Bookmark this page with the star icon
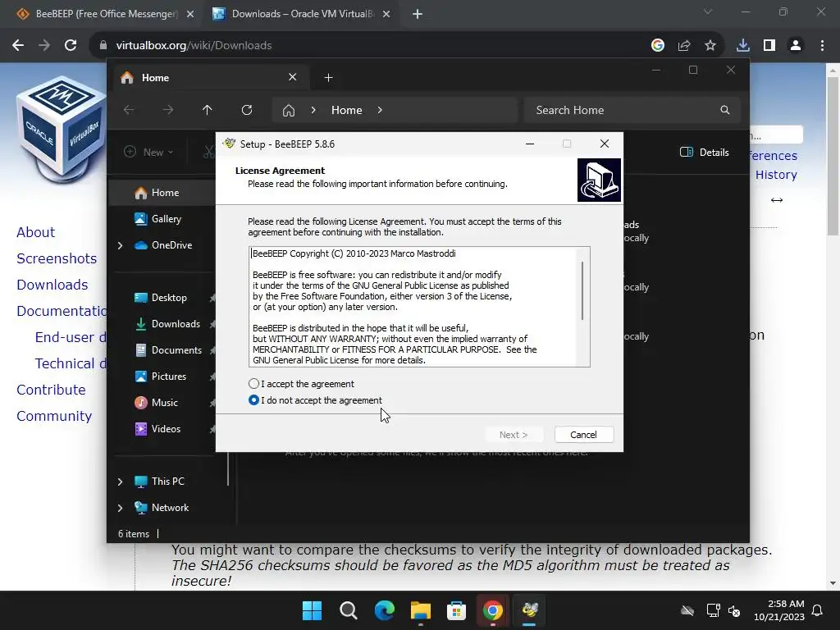 pyautogui.click(x=710, y=46)
